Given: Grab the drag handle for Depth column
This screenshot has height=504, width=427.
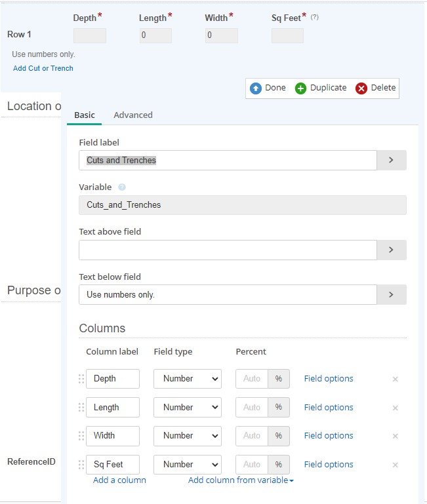Looking at the screenshot, I should (81, 379).
